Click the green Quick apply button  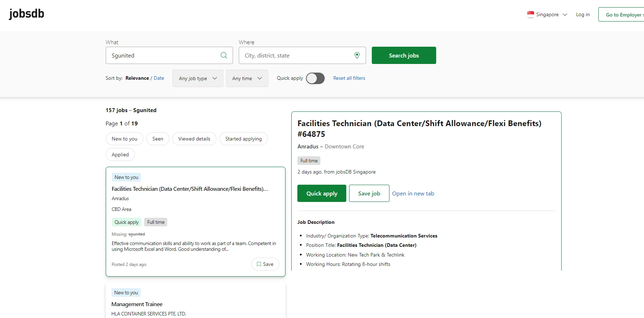click(x=322, y=193)
